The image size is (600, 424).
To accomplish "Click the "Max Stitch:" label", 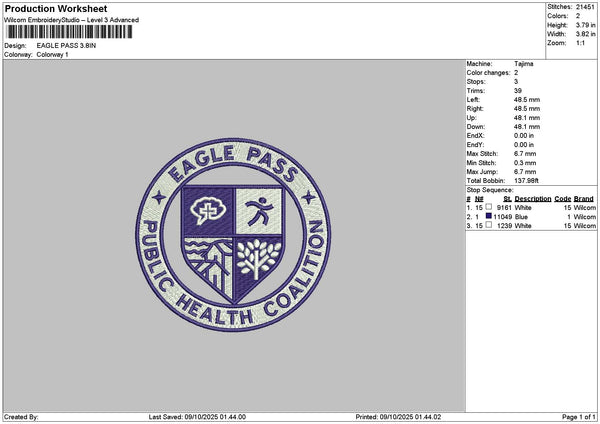I will [x=482, y=154].
